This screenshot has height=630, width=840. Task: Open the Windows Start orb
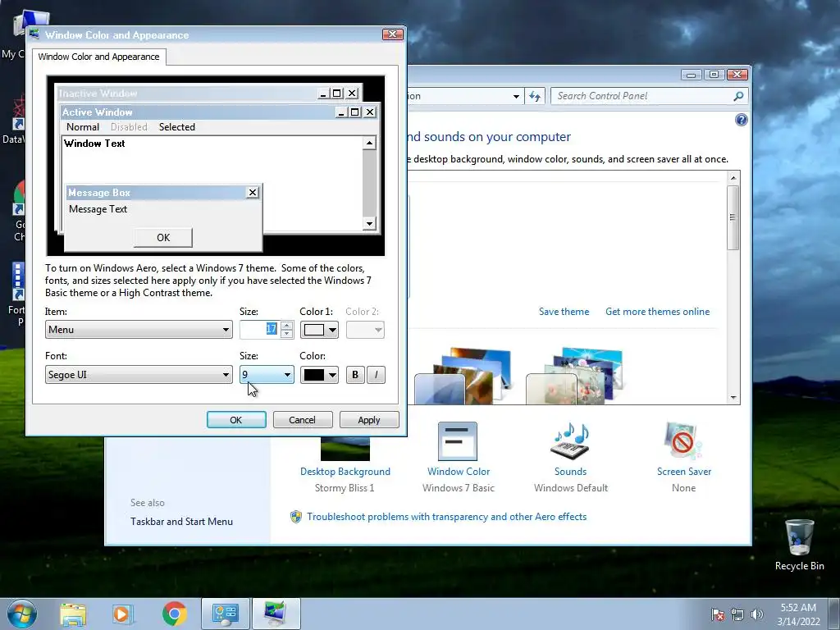point(22,614)
